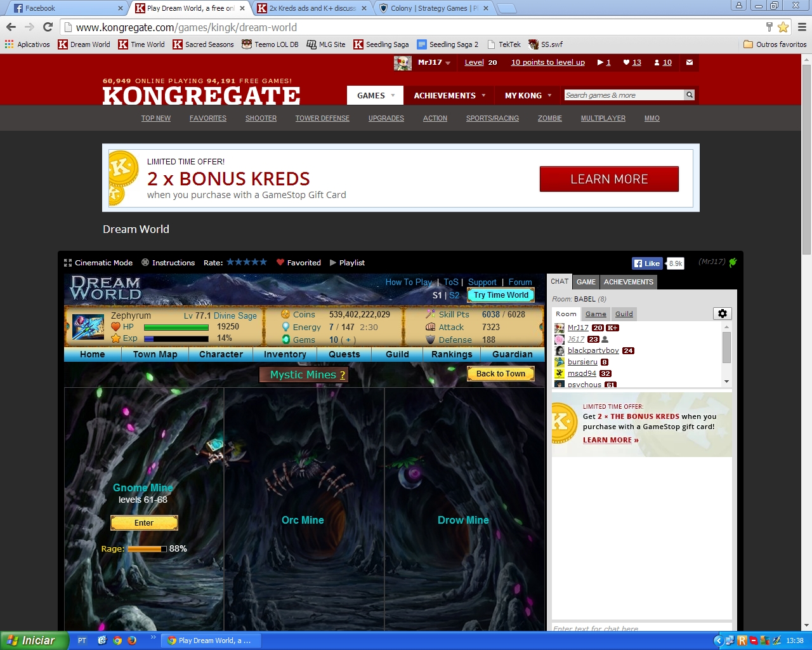The width and height of the screenshot is (812, 650).
Task: Switch to the CHAT tab
Action: pos(560,281)
